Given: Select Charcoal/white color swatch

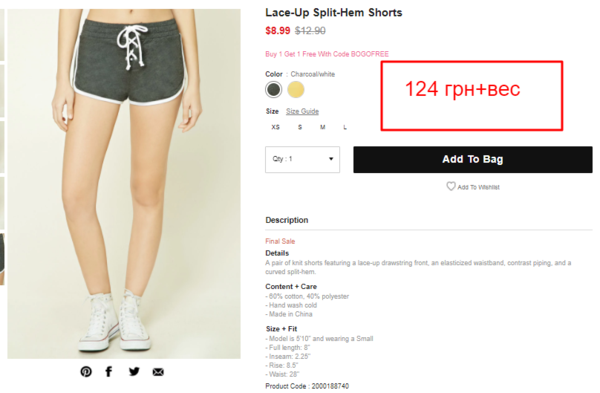Looking at the screenshot, I should [x=274, y=90].
